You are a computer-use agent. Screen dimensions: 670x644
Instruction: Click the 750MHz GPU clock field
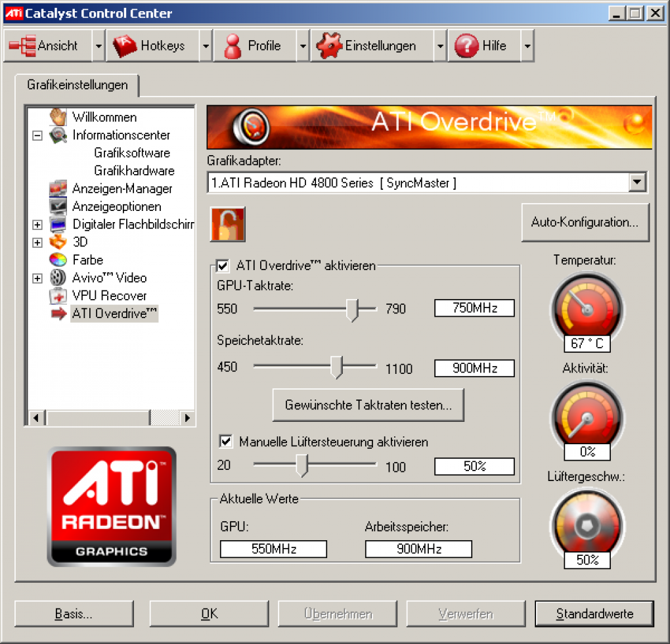click(x=474, y=308)
